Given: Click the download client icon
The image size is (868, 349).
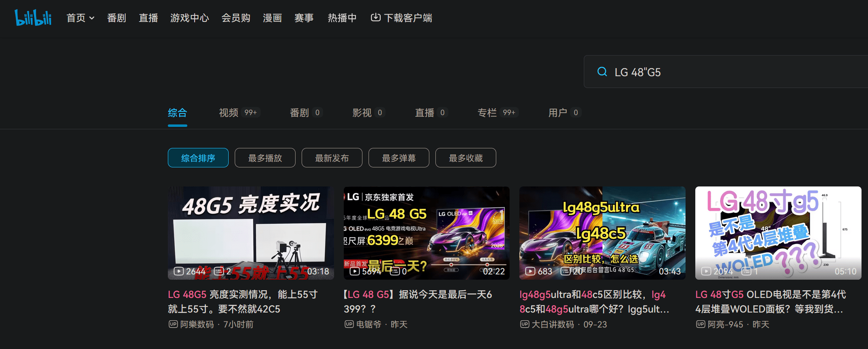Looking at the screenshot, I should click(375, 17).
